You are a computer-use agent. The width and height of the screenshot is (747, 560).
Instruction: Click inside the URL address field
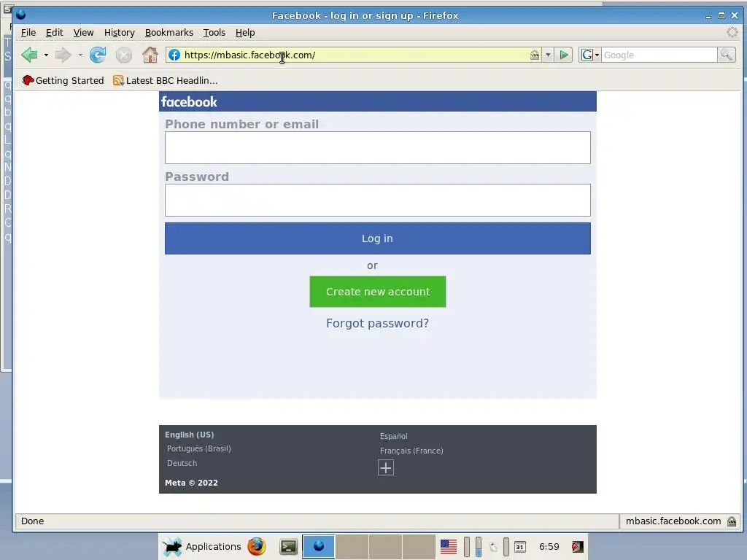(355, 55)
